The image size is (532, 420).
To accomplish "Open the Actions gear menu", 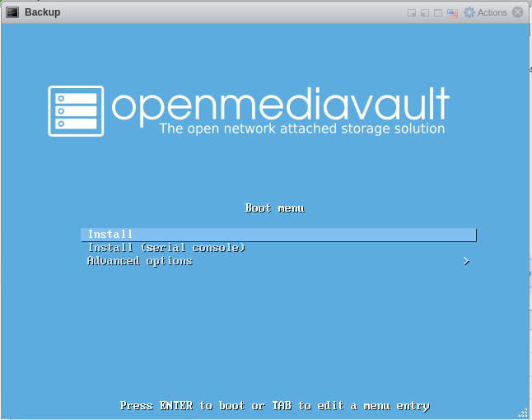I will (x=485, y=12).
